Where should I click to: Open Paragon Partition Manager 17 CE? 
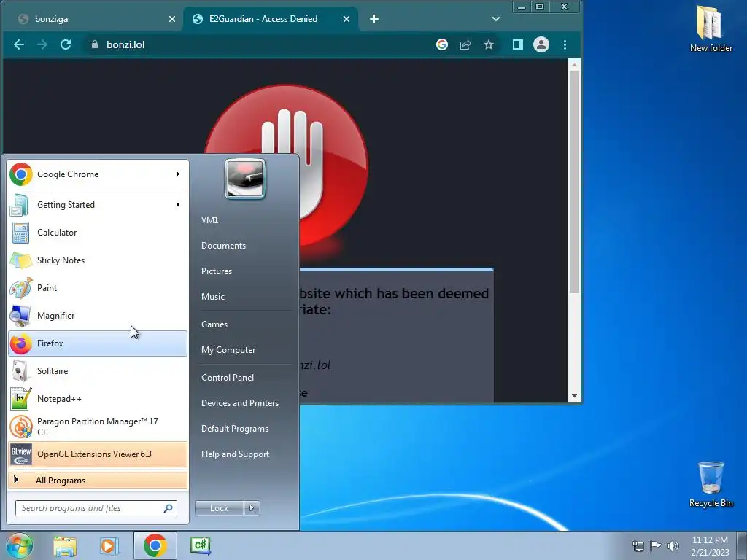tap(98, 427)
